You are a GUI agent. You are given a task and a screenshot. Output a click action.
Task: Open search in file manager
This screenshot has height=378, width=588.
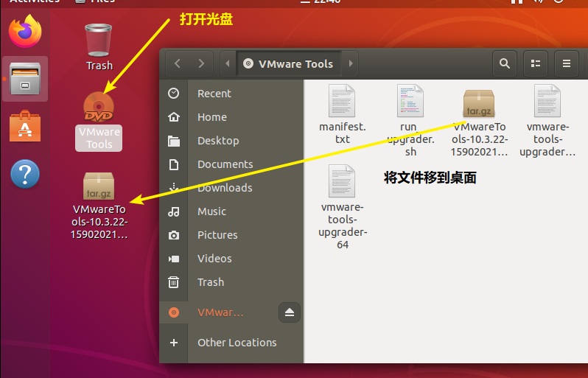coord(505,63)
